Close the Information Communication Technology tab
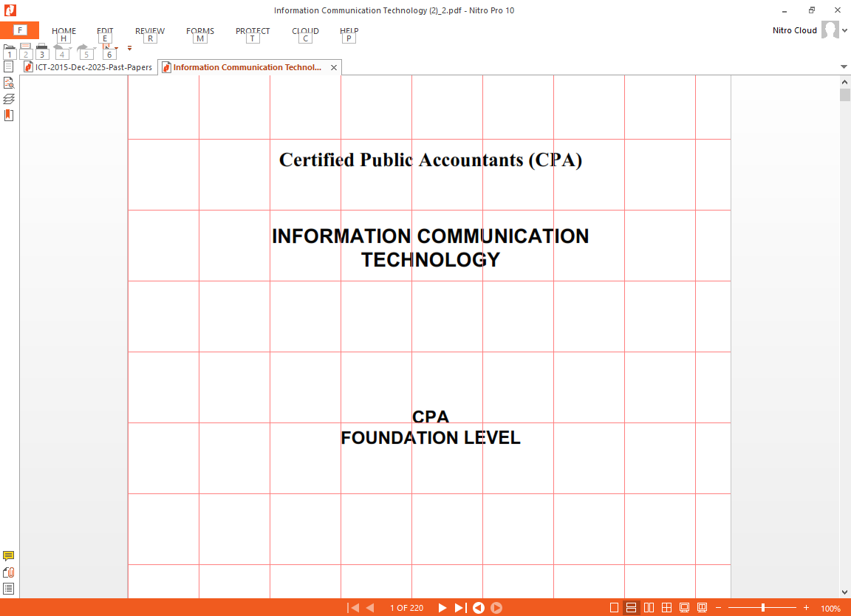The width and height of the screenshot is (851, 616). pos(334,67)
